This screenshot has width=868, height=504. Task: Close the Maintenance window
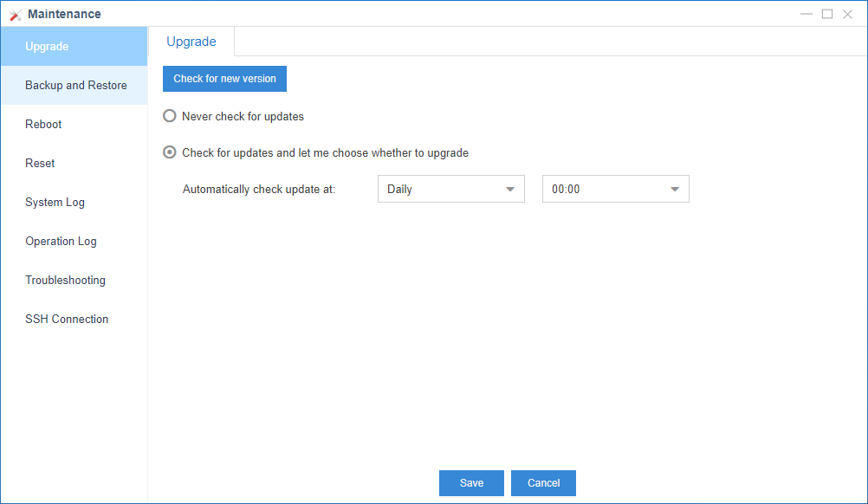[848, 14]
